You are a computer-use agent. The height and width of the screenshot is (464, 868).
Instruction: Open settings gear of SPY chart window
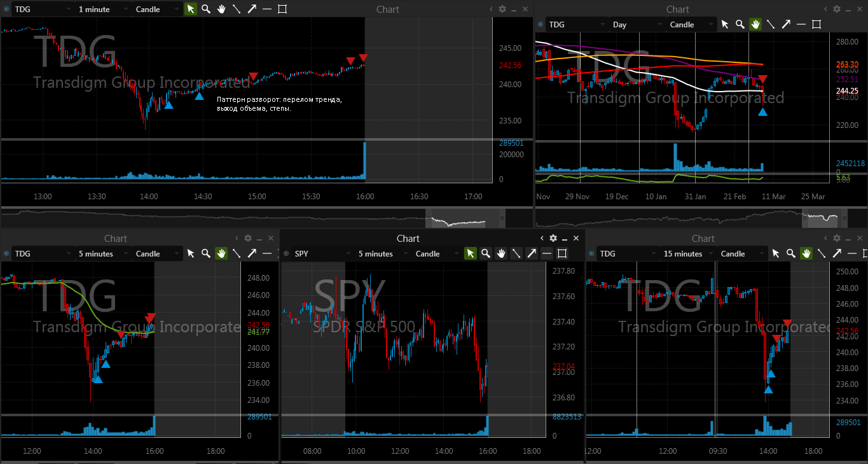[x=553, y=238]
